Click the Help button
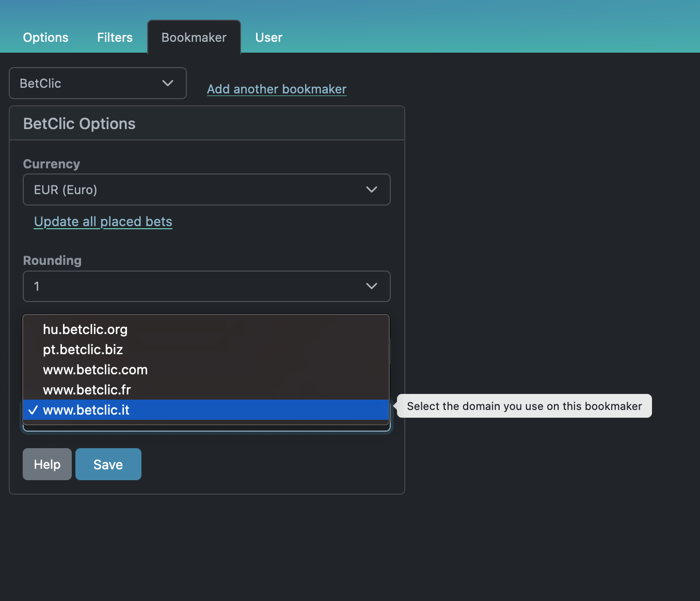700x601 pixels. (x=47, y=464)
